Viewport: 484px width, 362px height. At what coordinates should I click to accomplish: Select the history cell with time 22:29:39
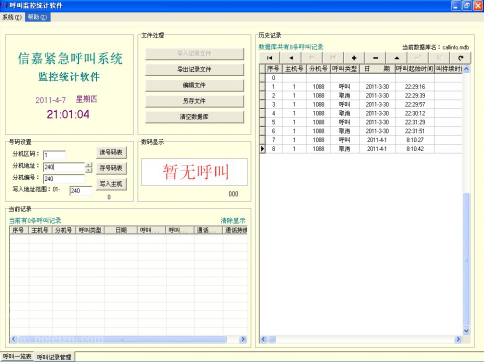click(x=415, y=95)
